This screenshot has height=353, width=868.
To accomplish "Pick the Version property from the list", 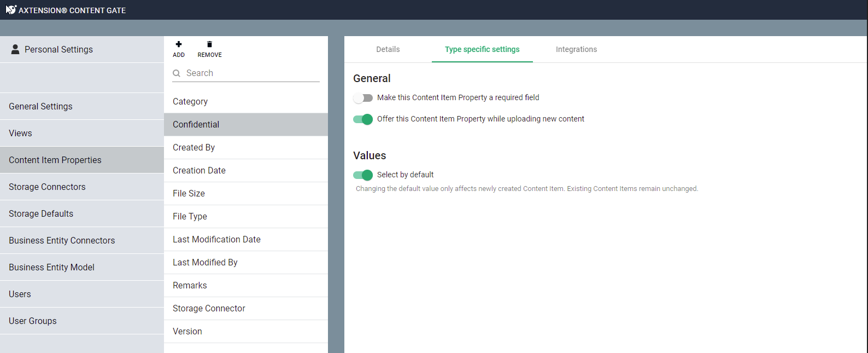I will 187,332.
